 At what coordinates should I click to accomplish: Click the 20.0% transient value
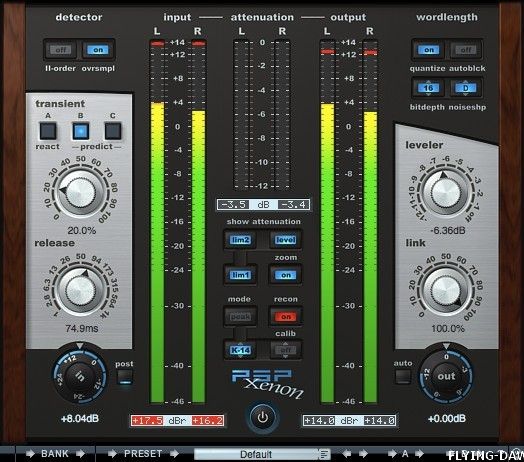click(x=82, y=231)
